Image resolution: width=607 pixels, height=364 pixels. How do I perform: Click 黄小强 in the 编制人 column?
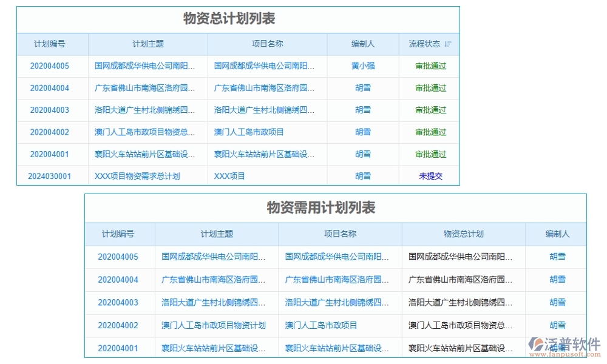coord(362,66)
